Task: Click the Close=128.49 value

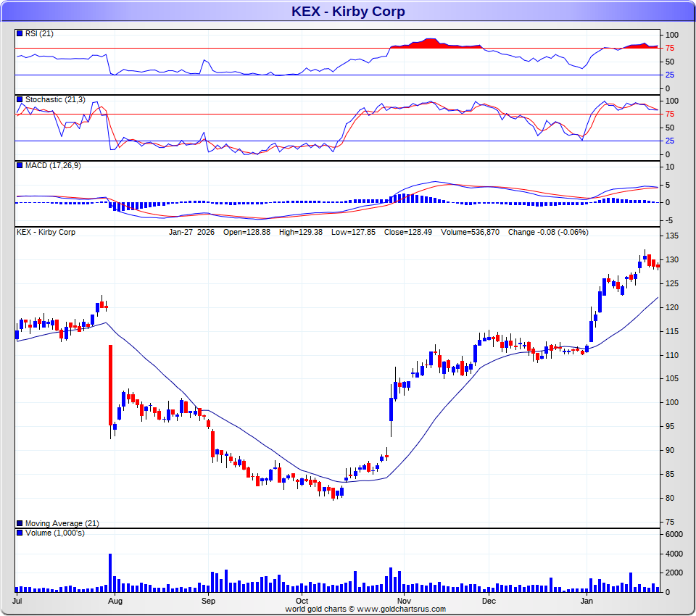Action: tap(408, 232)
